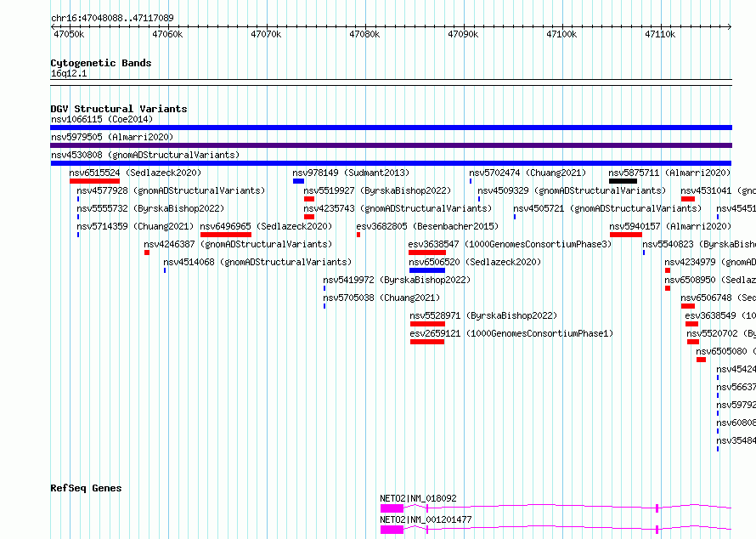This screenshot has width=756, height=539.
Task: Open esv3682805 (Besenbacher2015) label
Action: coord(427,226)
